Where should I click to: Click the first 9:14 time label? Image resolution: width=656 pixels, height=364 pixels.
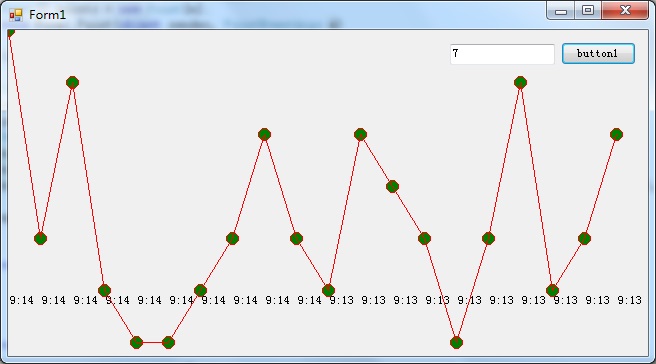click(x=21, y=300)
